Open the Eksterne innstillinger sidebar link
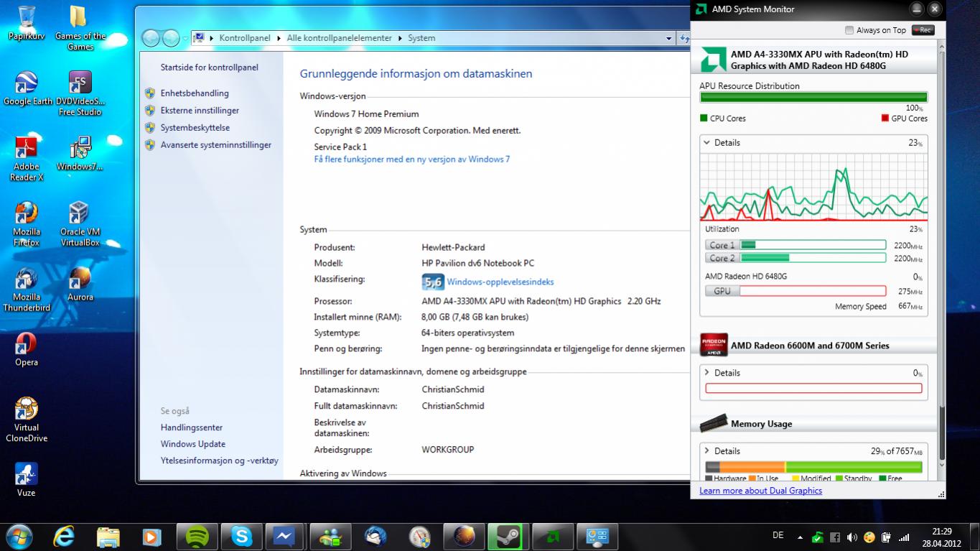980x551 pixels. tap(200, 111)
